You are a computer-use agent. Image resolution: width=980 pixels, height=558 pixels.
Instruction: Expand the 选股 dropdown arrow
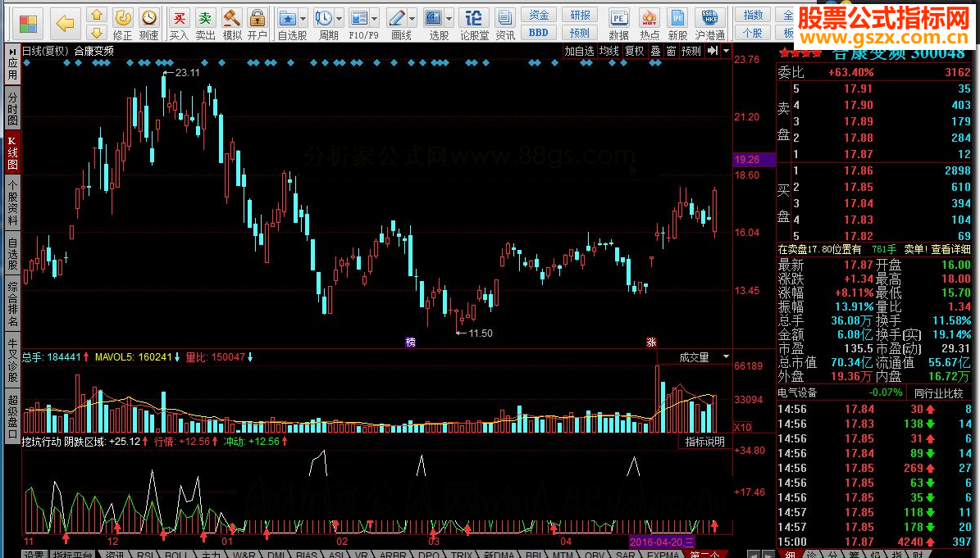[449, 19]
